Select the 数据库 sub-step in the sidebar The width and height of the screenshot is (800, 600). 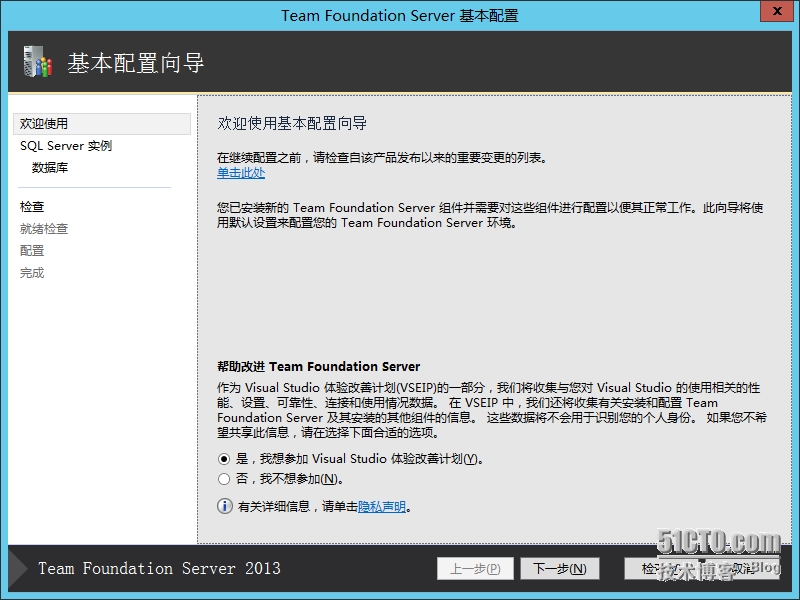[x=50, y=168]
